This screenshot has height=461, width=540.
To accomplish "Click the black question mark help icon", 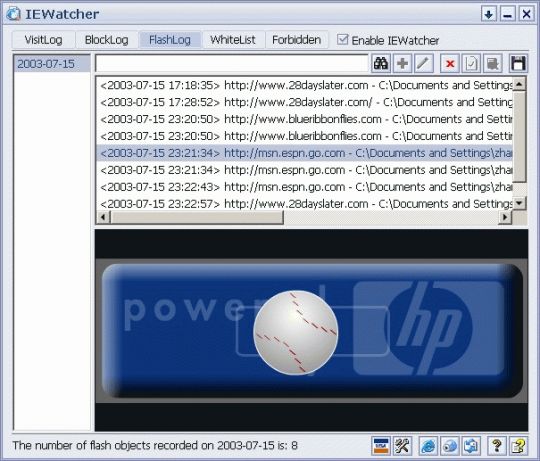I will (x=497, y=446).
